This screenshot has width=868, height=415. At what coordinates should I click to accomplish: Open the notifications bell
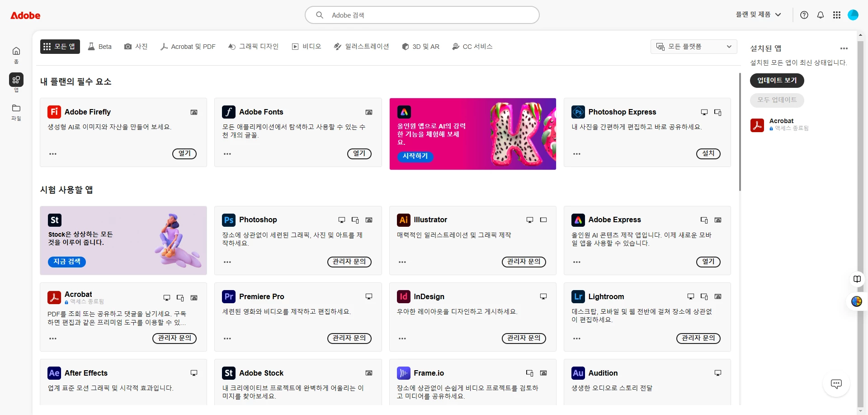[821, 15]
